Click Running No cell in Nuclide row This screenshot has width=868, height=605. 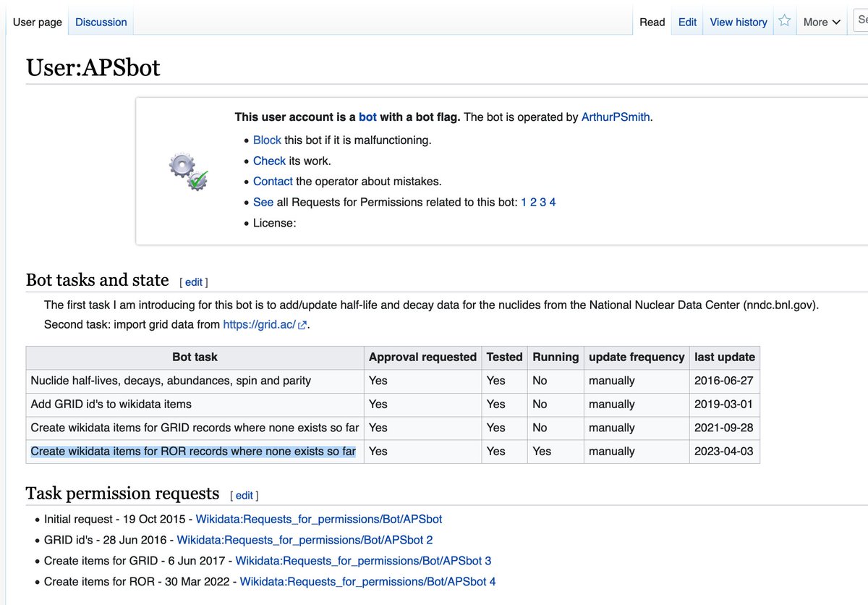pos(556,380)
